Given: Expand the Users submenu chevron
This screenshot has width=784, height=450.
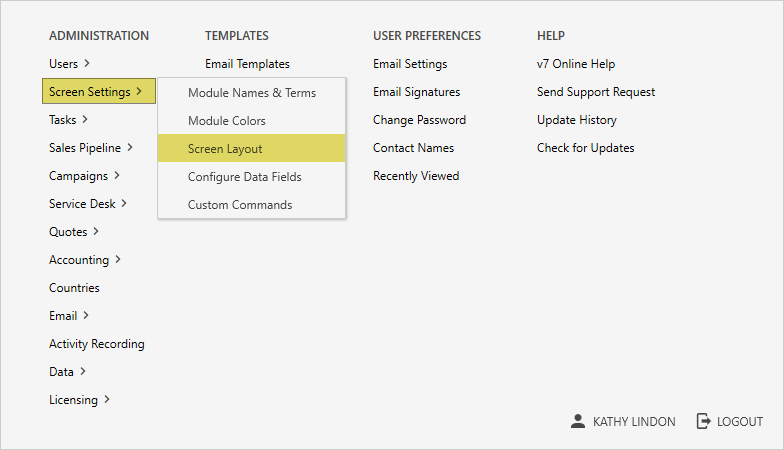Looking at the screenshot, I should [x=87, y=64].
